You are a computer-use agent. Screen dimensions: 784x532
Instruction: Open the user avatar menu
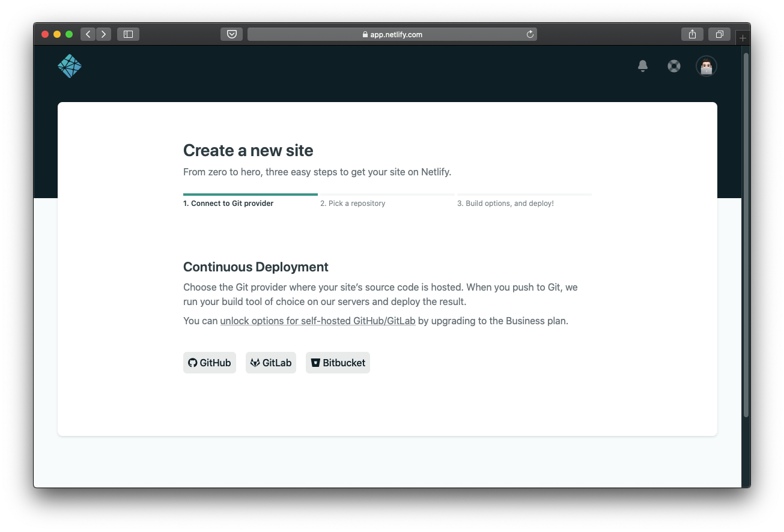pos(707,66)
